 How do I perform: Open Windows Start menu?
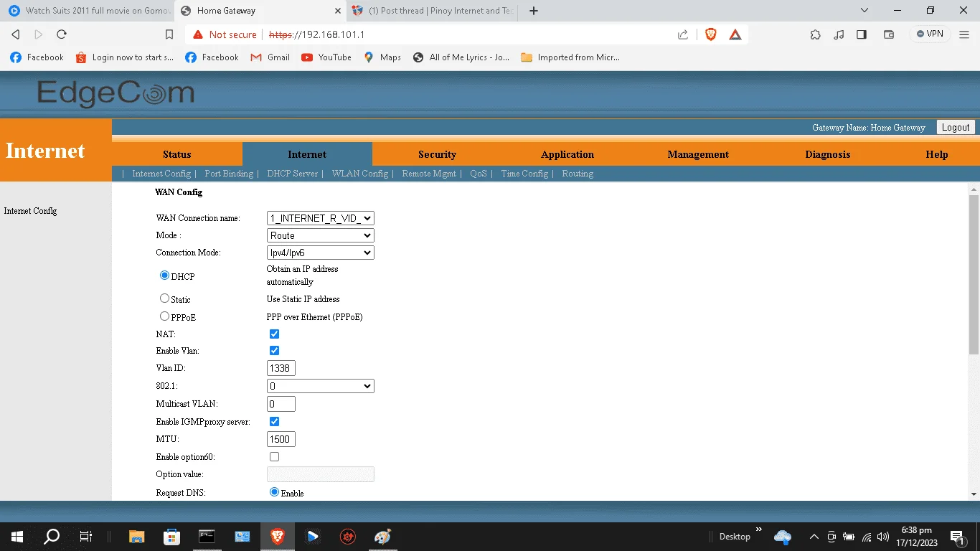17,536
